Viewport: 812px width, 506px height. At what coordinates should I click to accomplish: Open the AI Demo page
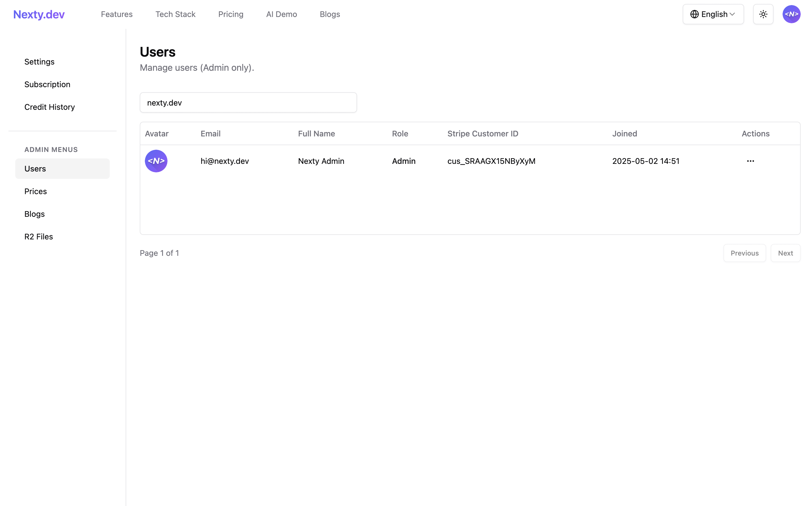tap(282, 14)
